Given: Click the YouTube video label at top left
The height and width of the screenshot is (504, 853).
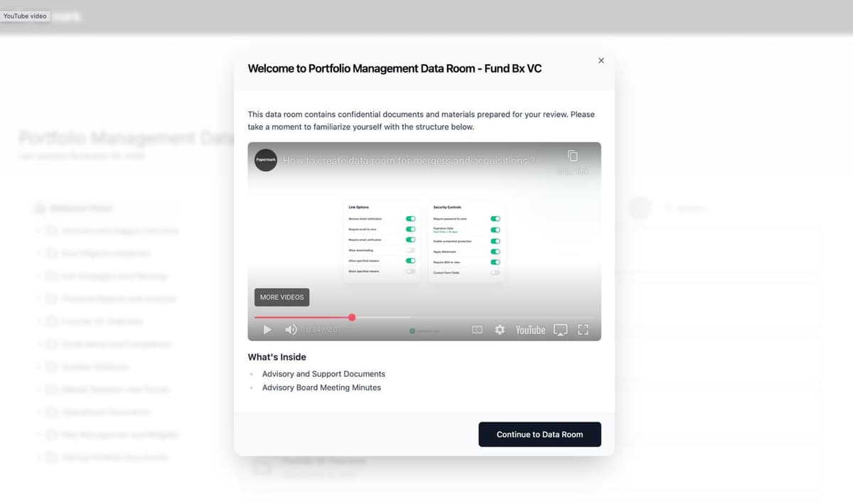Looking at the screenshot, I should pyautogui.click(x=25, y=16).
